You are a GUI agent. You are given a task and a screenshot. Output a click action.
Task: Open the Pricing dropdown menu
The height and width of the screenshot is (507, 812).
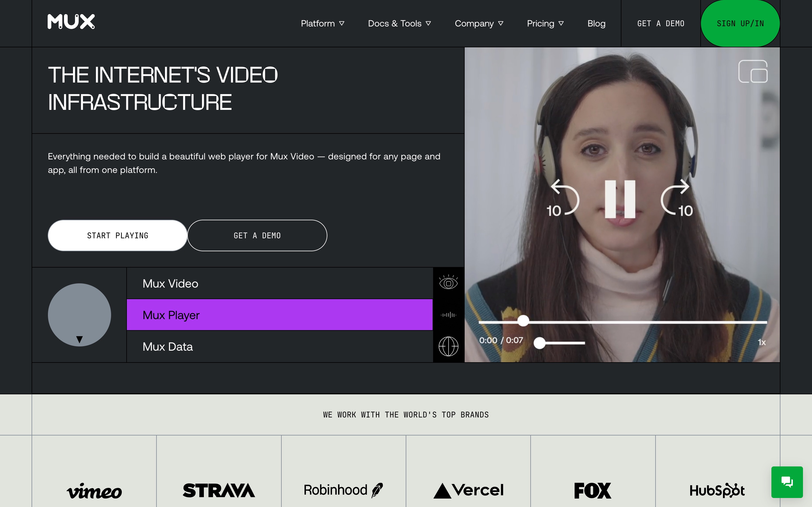click(x=545, y=23)
